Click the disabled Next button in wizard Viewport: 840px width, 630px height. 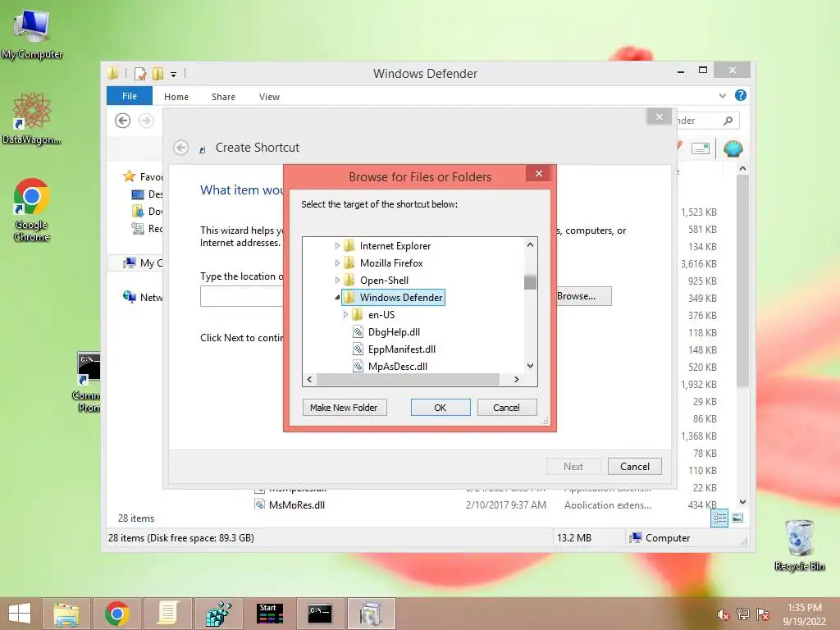tap(573, 467)
